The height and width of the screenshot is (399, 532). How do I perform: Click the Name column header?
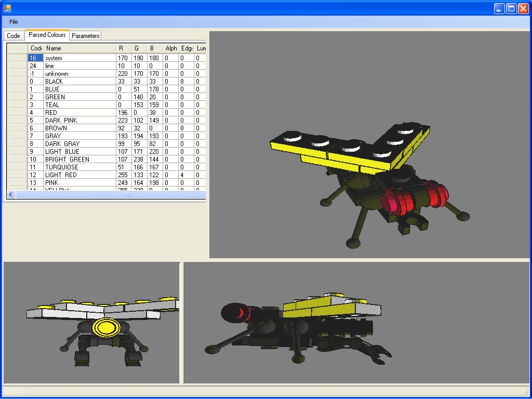click(79, 48)
